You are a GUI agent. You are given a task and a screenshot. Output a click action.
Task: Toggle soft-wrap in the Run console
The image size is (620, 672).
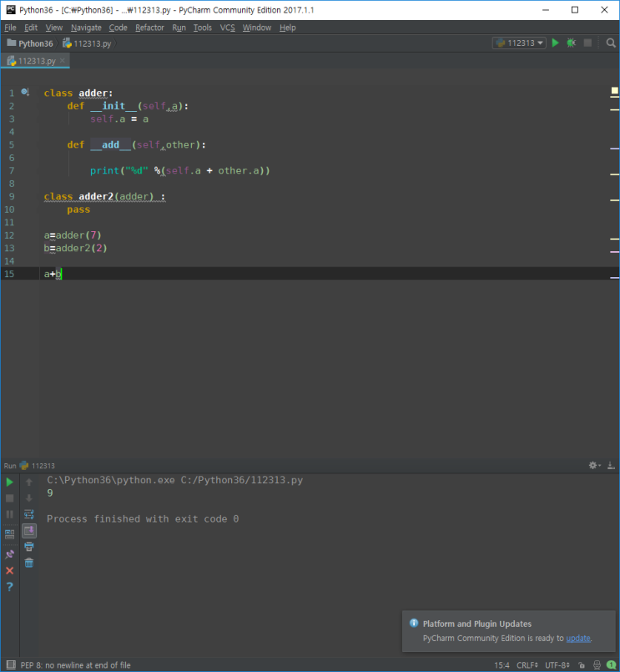pos(29,514)
